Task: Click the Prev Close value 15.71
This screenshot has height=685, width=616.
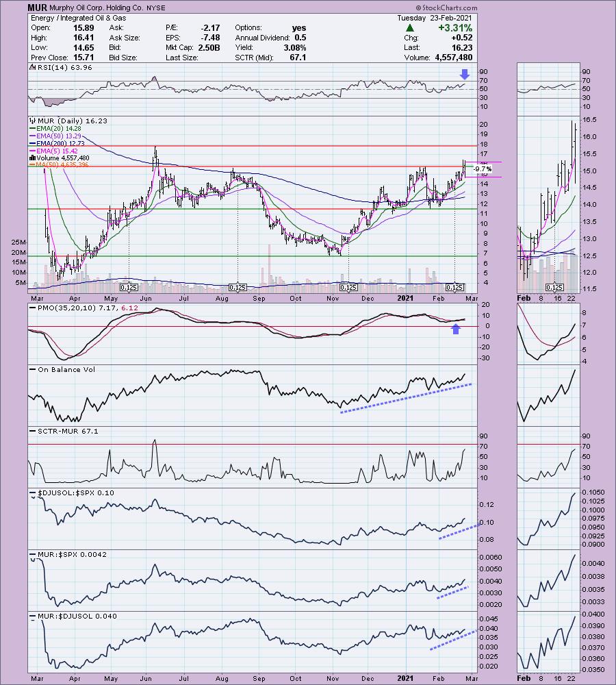Action: [84, 58]
